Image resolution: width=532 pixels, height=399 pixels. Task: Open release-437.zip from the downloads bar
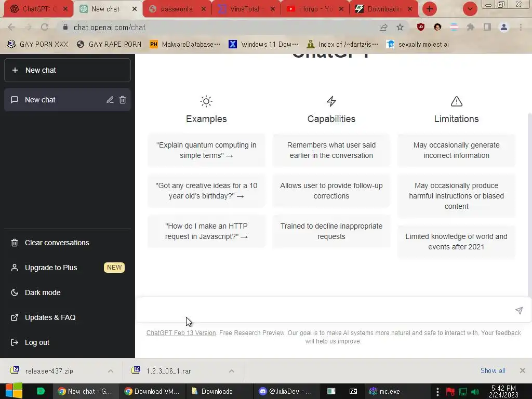[49, 371]
